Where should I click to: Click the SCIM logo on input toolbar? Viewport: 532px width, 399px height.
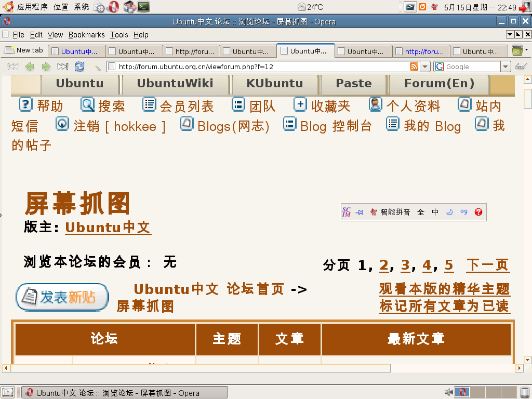[347, 212]
